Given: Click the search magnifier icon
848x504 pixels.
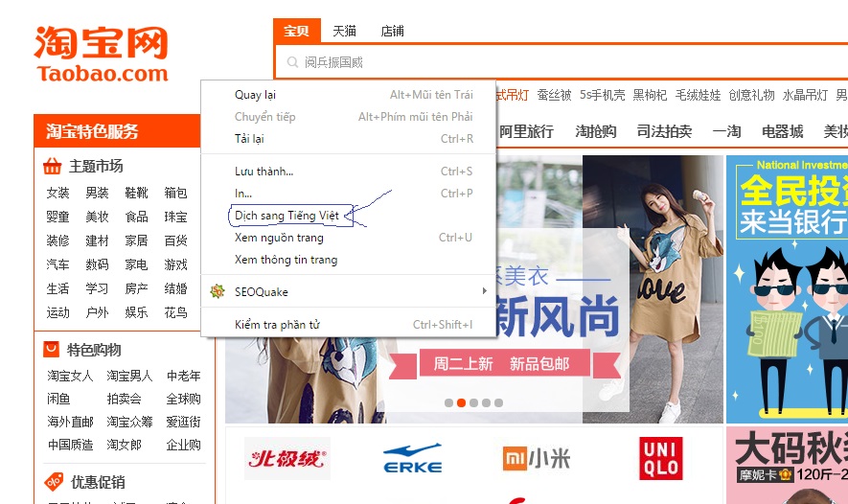Looking at the screenshot, I should click(292, 62).
